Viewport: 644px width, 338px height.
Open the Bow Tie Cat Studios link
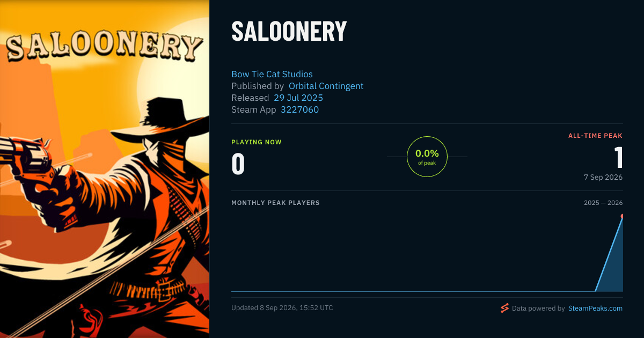(272, 74)
